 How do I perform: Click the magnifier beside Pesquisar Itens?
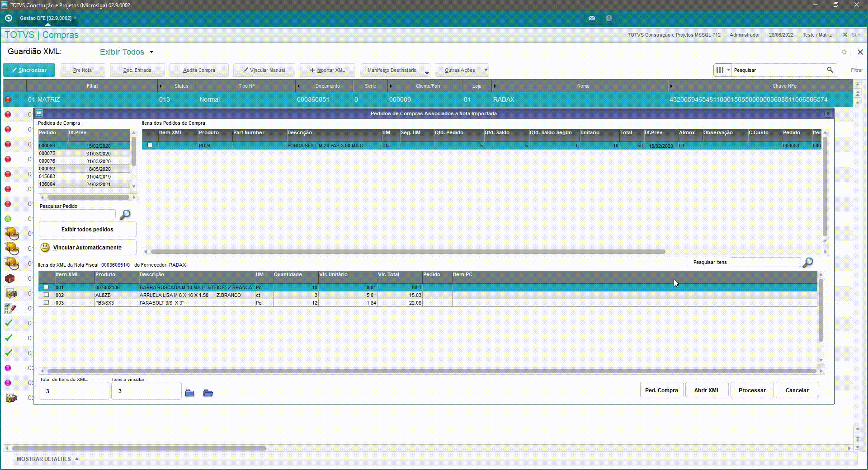click(x=807, y=263)
